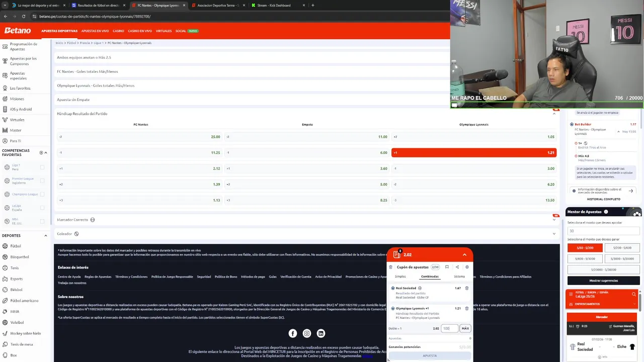644x362 pixels.
Task: Open Misiones target icon in sidebar
Action: [x=5, y=99]
